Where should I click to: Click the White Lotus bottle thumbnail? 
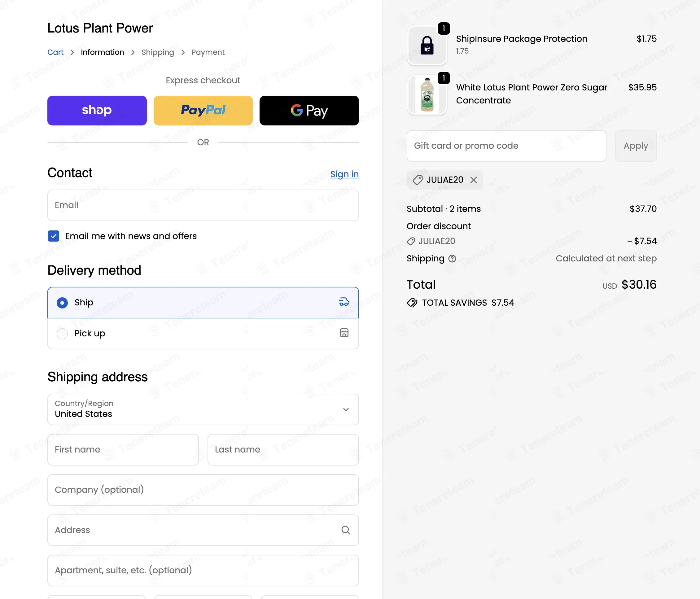click(x=427, y=94)
